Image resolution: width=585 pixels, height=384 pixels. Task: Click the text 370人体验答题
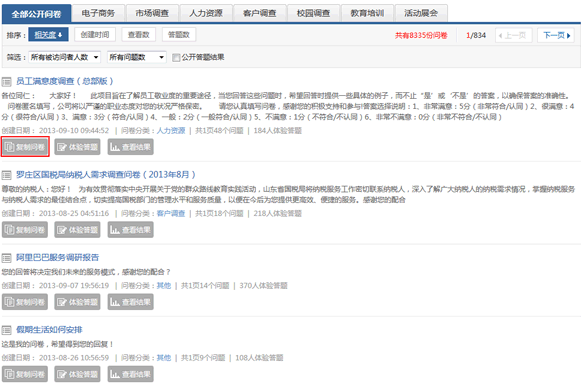tap(263, 286)
